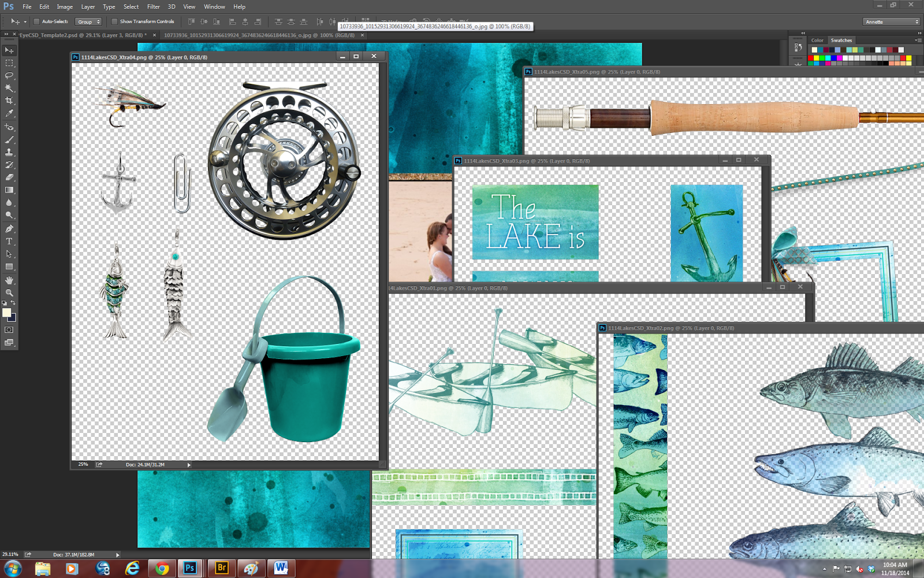Open Microsoft Word from the taskbar
The height and width of the screenshot is (578, 924).
point(281,568)
